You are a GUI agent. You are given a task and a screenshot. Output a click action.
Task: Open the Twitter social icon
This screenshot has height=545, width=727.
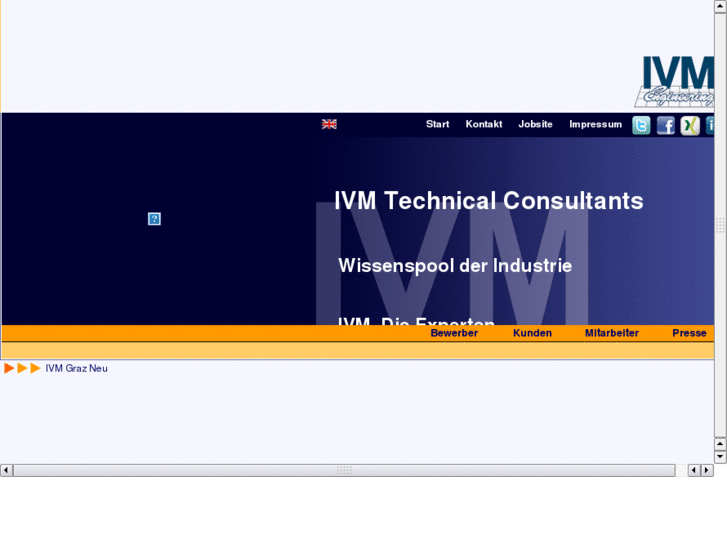tap(641, 126)
